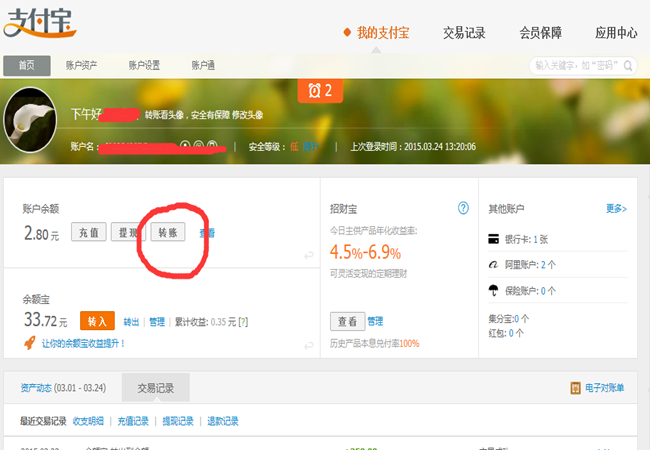Click the Alipay logo
This screenshot has height=450, width=650.
coord(40,22)
